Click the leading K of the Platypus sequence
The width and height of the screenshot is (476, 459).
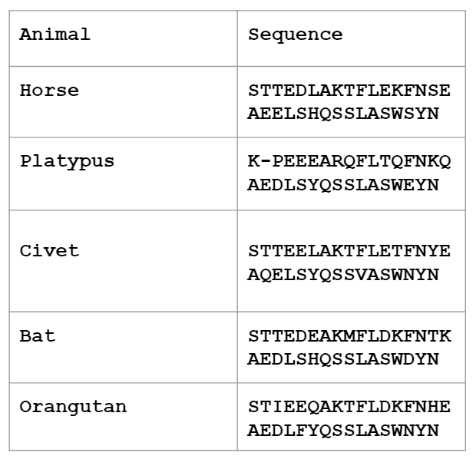[253, 162]
